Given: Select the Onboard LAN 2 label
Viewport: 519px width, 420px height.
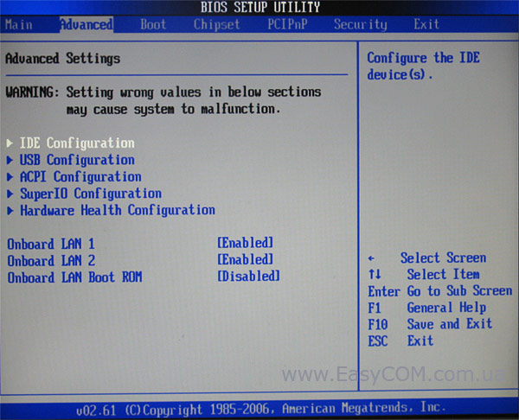Looking at the screenshot, I should 51,261.
